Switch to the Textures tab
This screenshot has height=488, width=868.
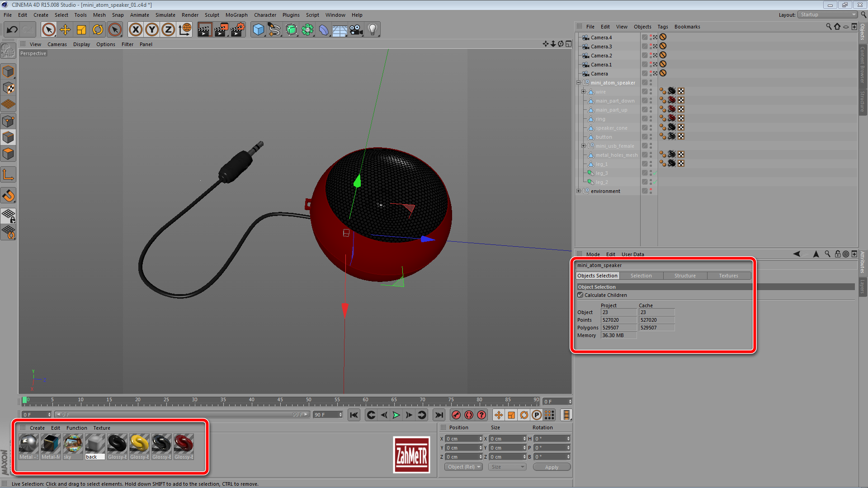coord(728,276)
